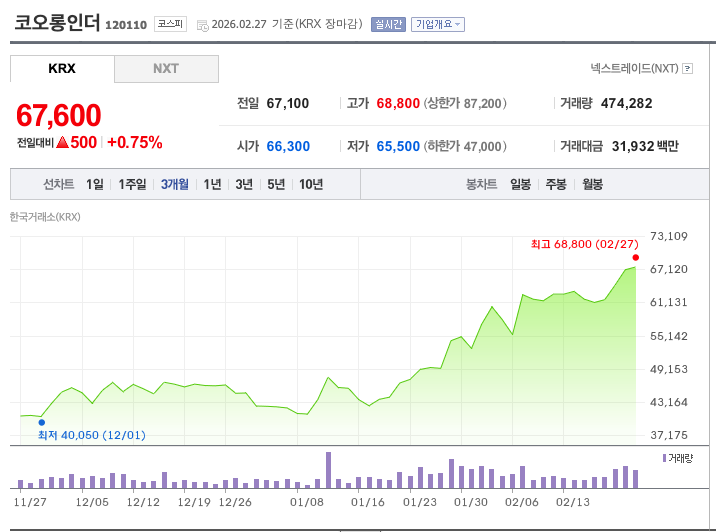This screenshot has height=532, width=716.
Task: Click the 전일 value 67,100
Action: point(288,104)
